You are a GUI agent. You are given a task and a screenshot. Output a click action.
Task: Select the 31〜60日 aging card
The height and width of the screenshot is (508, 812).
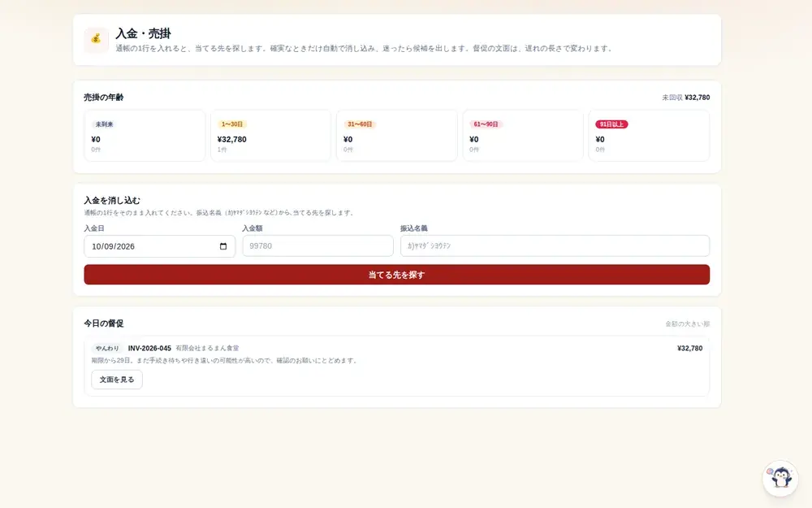click(x=397, y=135)
